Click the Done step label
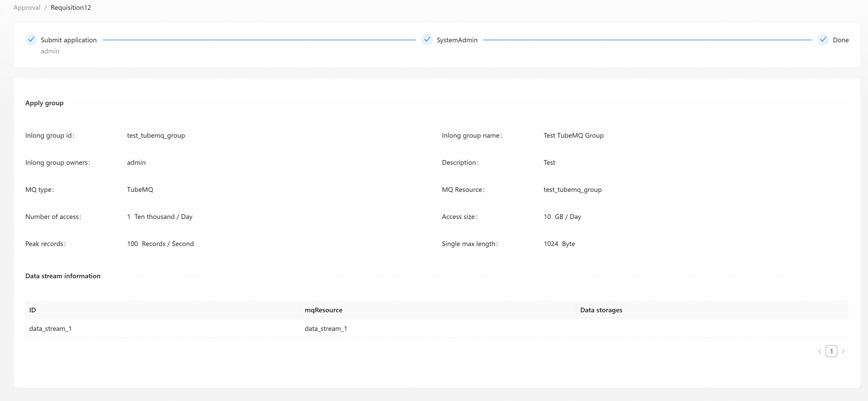The height and width of the screenshot is (401, 868). (841, 40)
